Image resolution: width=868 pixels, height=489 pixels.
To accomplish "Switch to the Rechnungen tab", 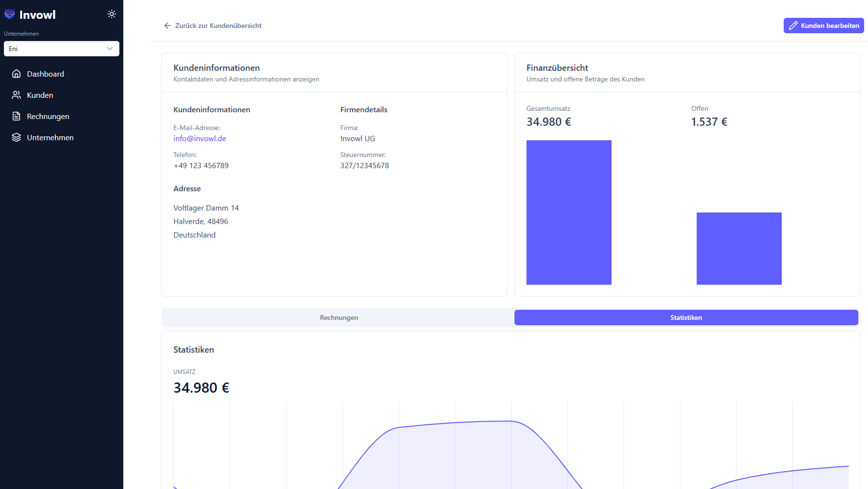I will point(338,317).
